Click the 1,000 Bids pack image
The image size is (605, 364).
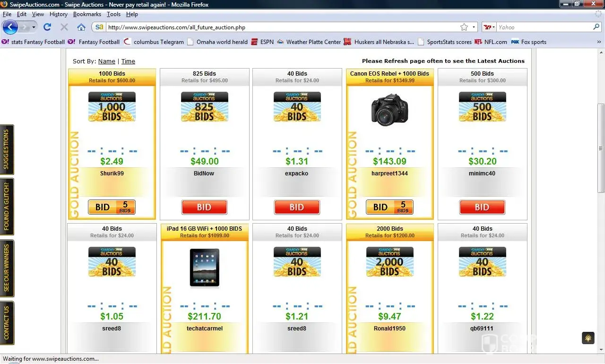[112, 107]
